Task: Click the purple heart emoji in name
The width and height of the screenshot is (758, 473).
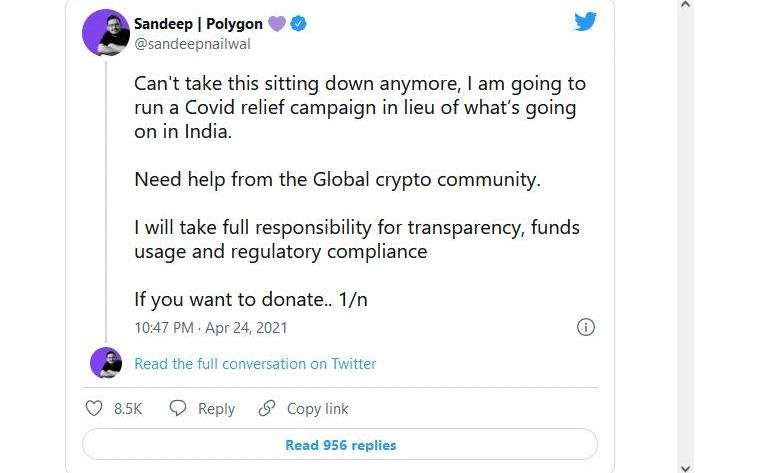Action: point(277,23)
